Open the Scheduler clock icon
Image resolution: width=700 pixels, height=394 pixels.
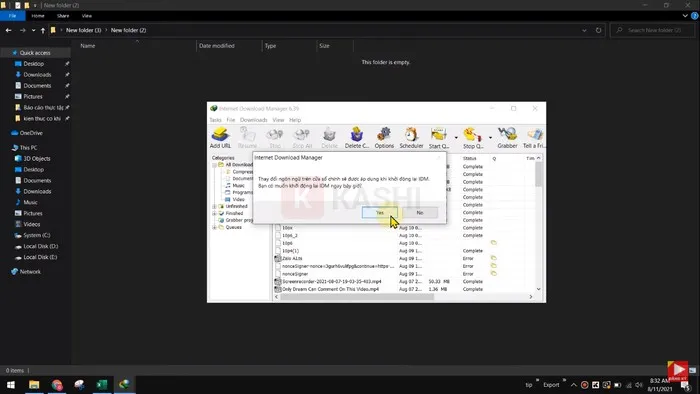pos(411,137)
